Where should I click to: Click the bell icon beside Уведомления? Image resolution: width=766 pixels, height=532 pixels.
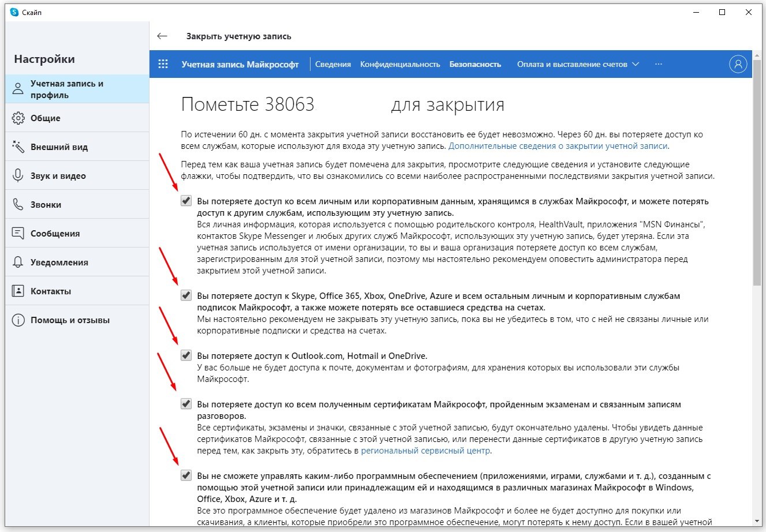click(x=18, y=262)
